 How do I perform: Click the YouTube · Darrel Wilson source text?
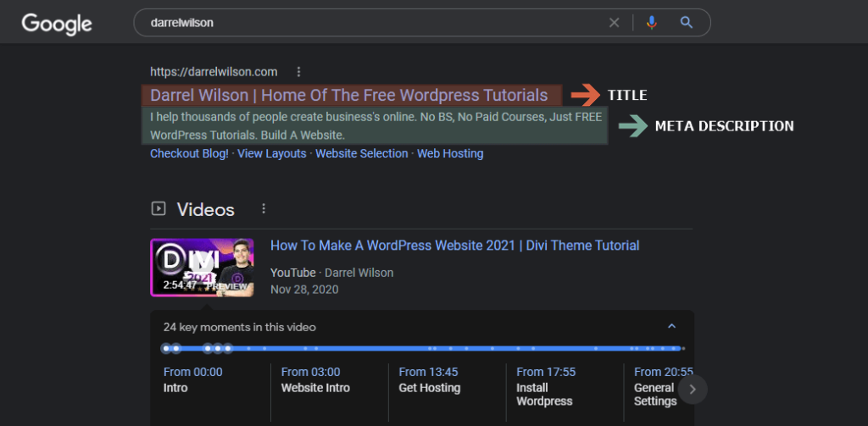331,273
